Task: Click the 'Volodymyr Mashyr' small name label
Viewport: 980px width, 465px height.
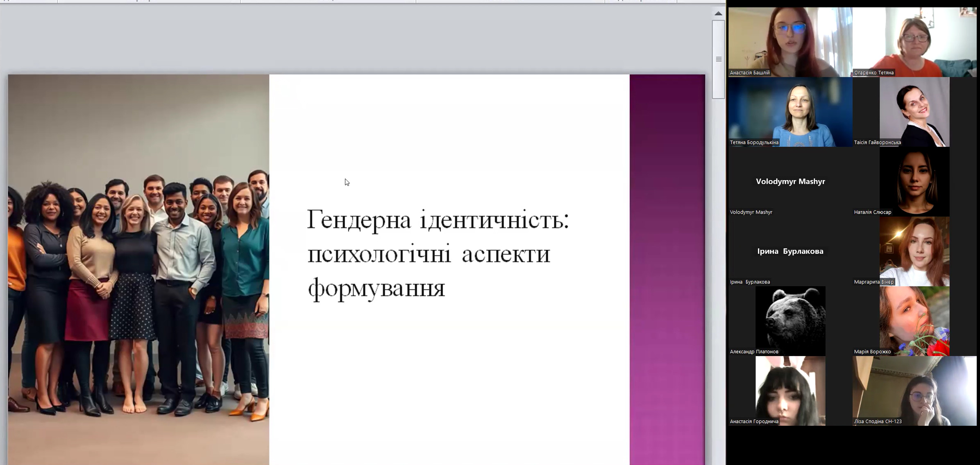Action: pyautogui.click(x=751, y=212)
